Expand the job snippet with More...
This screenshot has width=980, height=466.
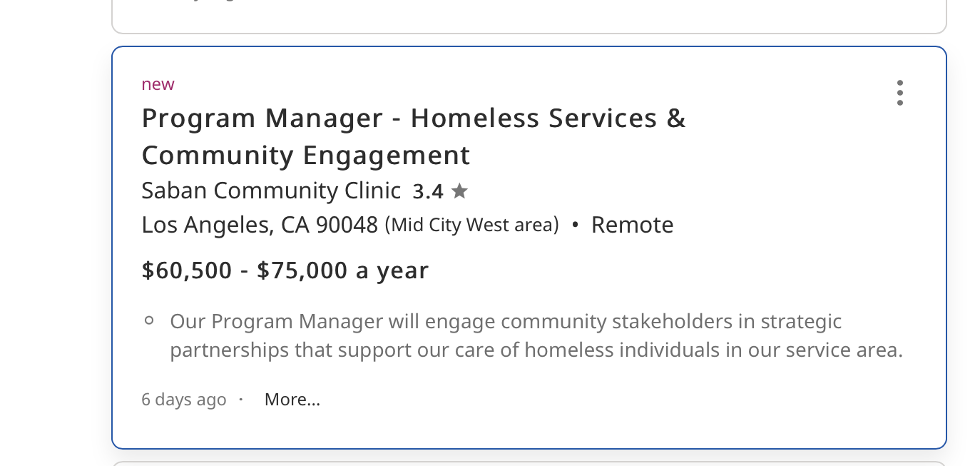[x=292, y=400]
